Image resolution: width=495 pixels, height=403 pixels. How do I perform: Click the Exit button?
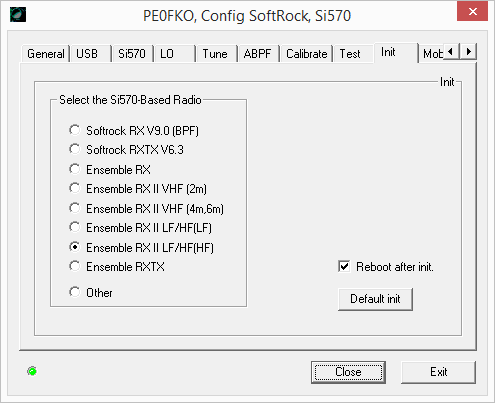[438, 372]
